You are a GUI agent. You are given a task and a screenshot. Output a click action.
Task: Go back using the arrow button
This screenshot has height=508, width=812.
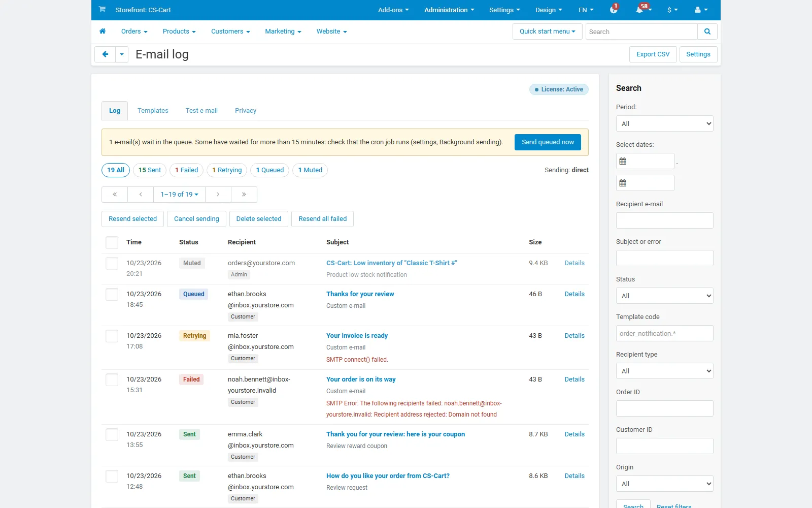[105, 54]
